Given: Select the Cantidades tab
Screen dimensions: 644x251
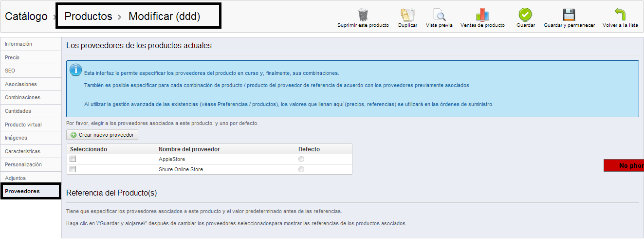Looking at the screenshot, I should (x=31, y=111).
